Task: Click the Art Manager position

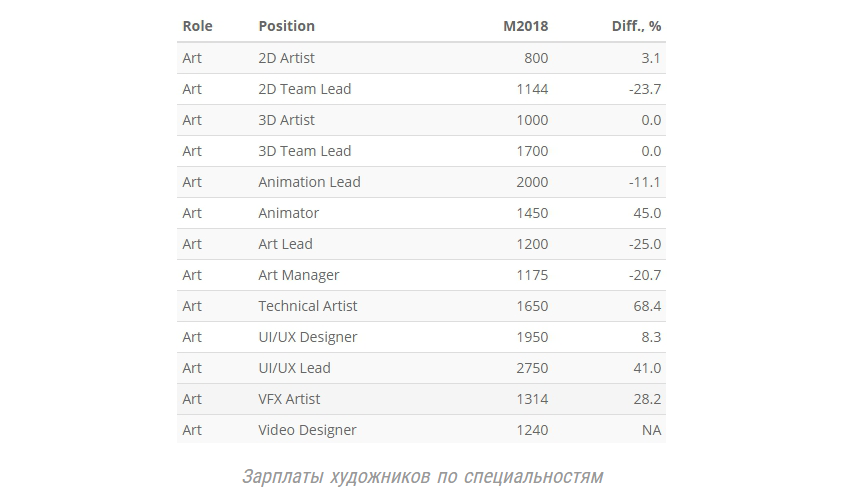Action: click(x=298, y=275)
